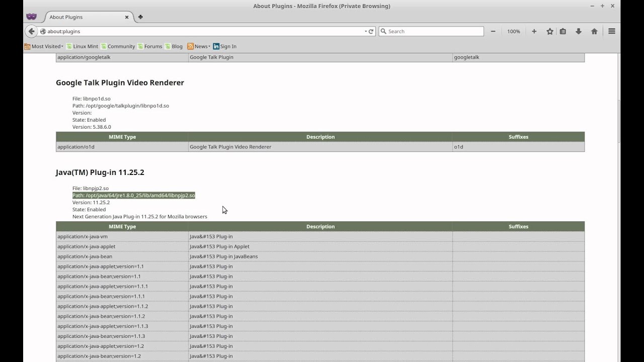Open the Forums bookmark

[150, 46]
